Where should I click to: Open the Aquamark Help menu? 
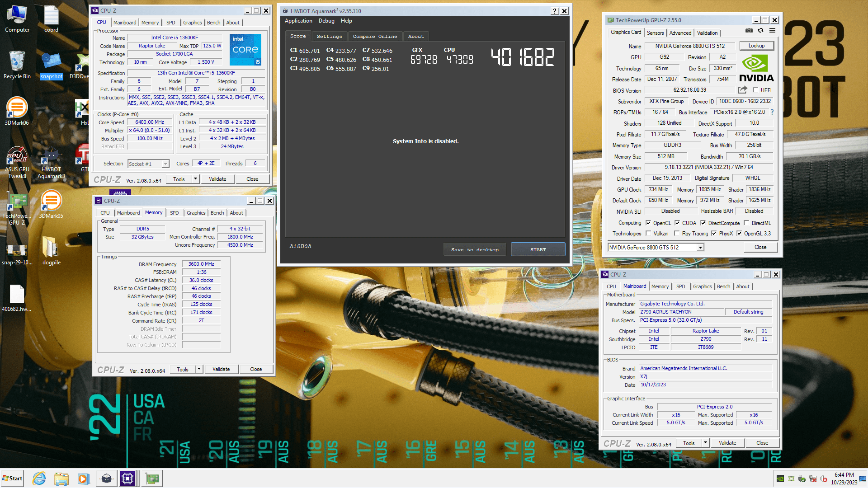point(346,21)
